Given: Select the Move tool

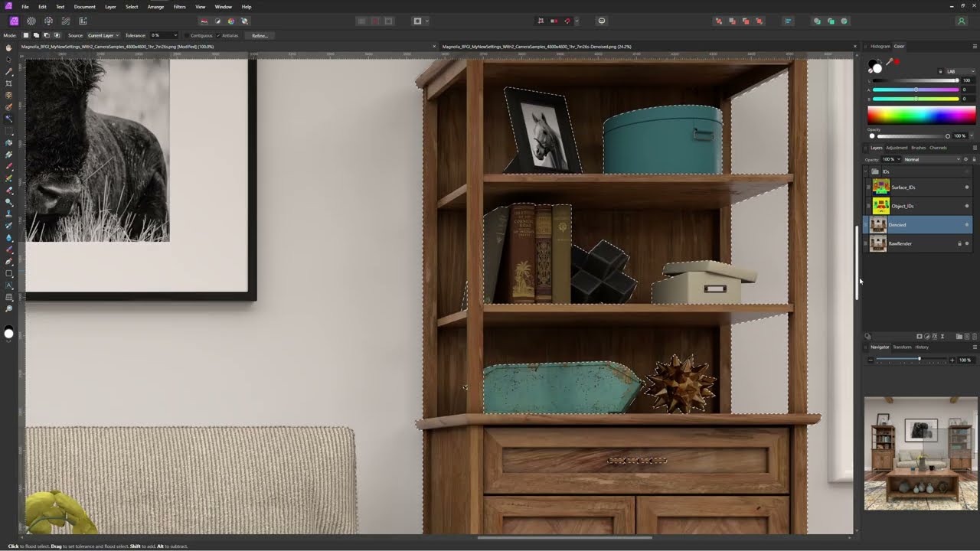Looking at the screenshot, I should tap(9, 59).
